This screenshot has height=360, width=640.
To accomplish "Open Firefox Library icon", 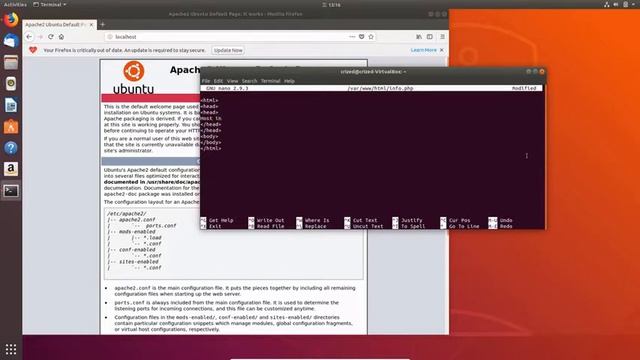I will point(419,37).
